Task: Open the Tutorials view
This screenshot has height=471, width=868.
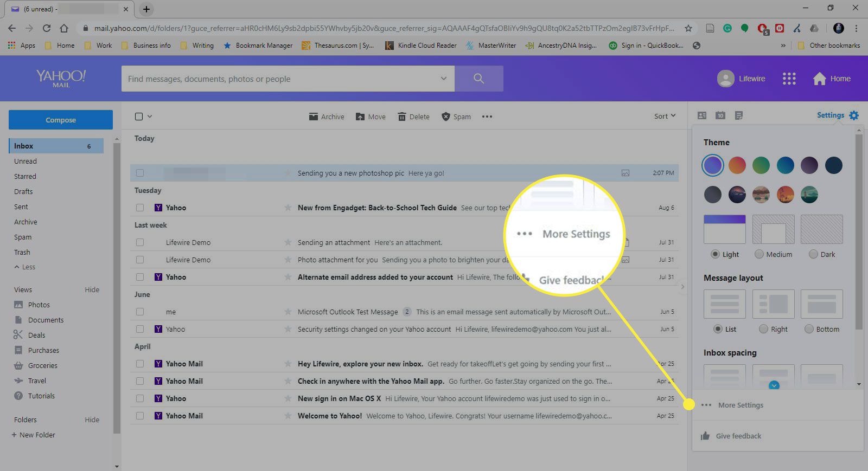Action: pos(41,396)
